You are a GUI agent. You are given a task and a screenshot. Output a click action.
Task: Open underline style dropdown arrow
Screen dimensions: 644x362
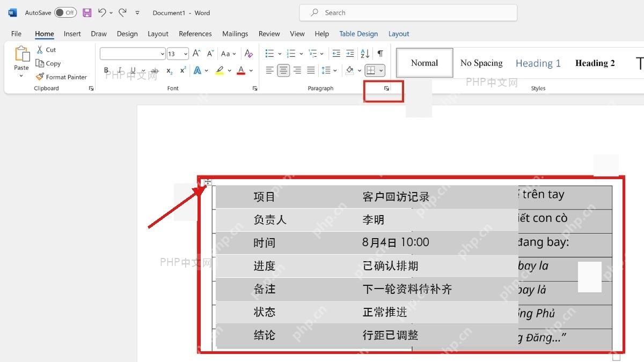[143, 70]
